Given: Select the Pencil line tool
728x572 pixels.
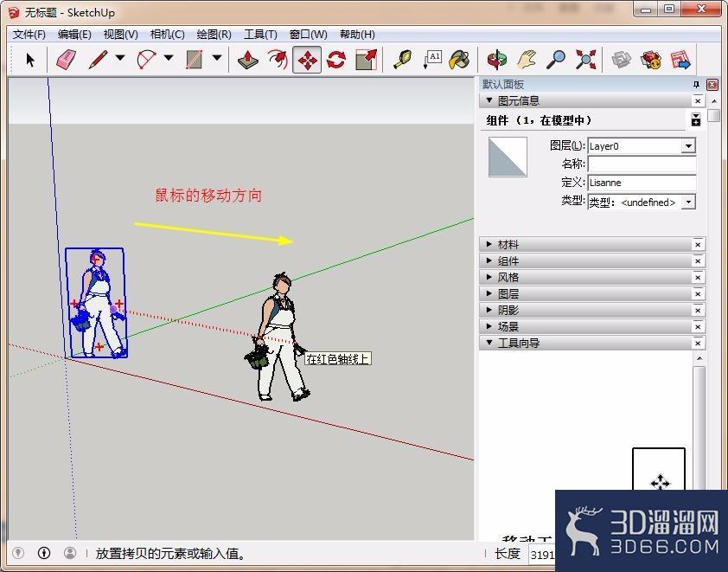Looking at the screenshot, I should click(98, 60).
